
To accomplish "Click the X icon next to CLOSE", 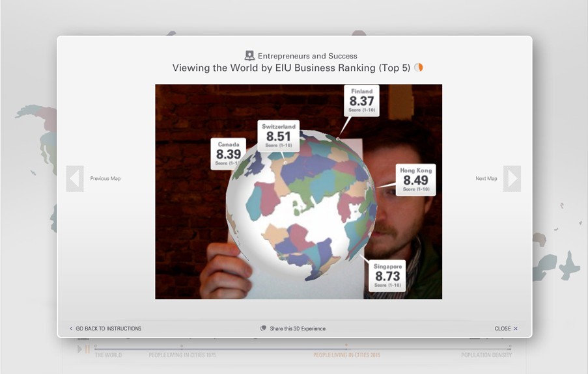I will click(x=516, y=328).
